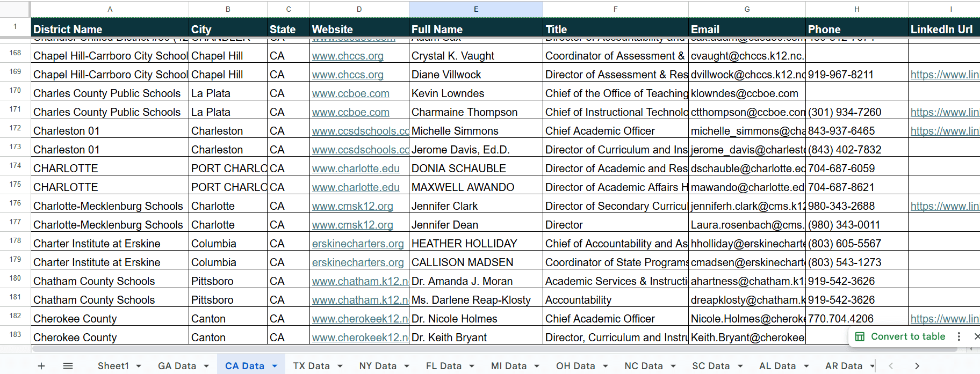Click the Add Sheet plus icon
This screenshot has height=374, width=980.
41,366
